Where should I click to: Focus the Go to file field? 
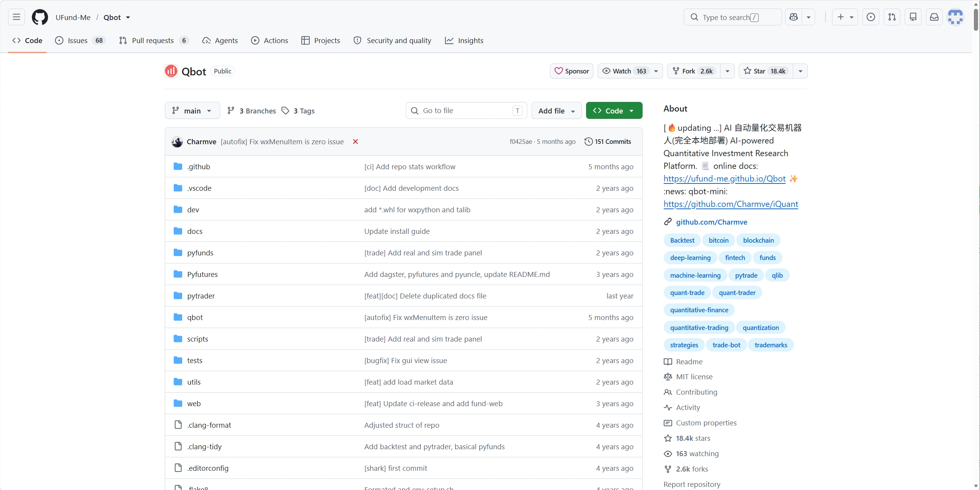coord(466,111)
